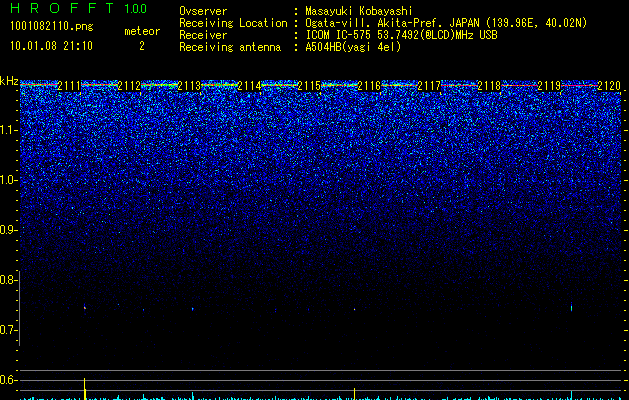Select the meteor count value 2
The image size is (629, 400).
point(142,46)
